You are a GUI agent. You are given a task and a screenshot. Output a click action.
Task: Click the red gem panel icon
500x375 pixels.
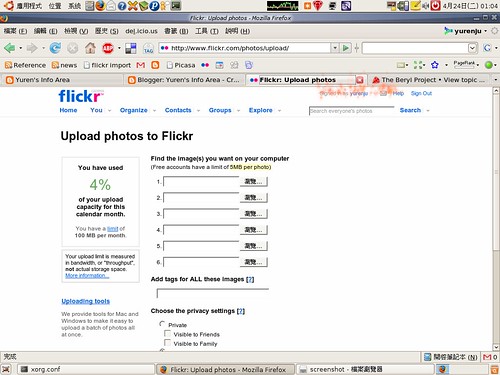[x=318, y=6]
